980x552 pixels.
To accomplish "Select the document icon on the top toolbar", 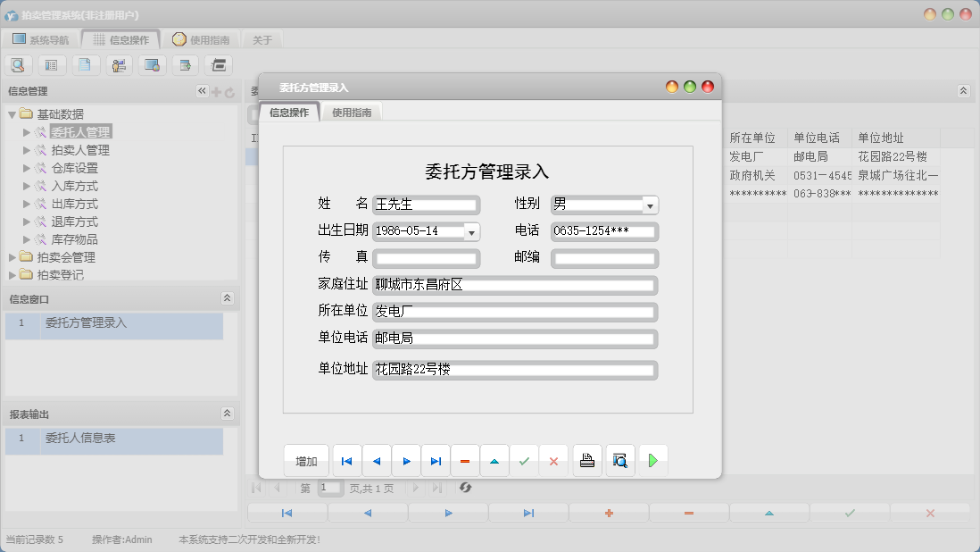I will click(x=85, y=64).
